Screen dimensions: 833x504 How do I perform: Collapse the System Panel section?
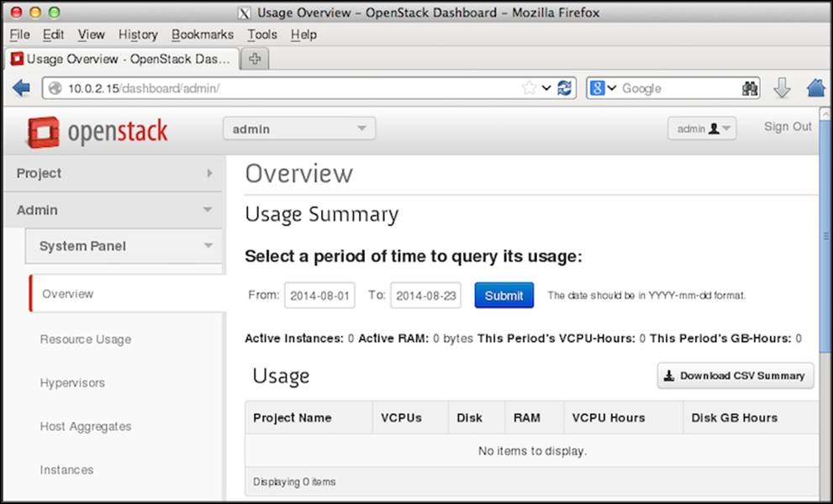click(124, 246)
